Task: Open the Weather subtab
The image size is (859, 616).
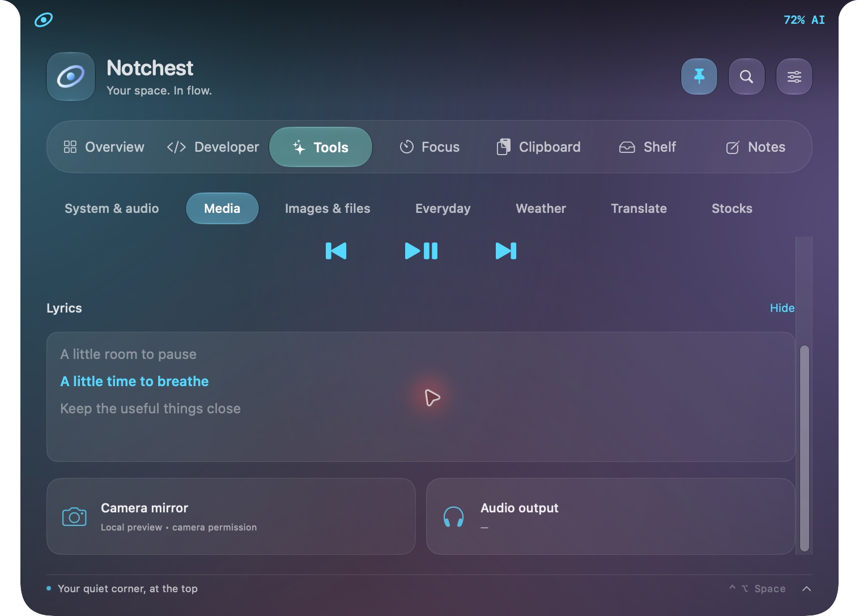Action: pyautogui.click(x=541, y=208)
